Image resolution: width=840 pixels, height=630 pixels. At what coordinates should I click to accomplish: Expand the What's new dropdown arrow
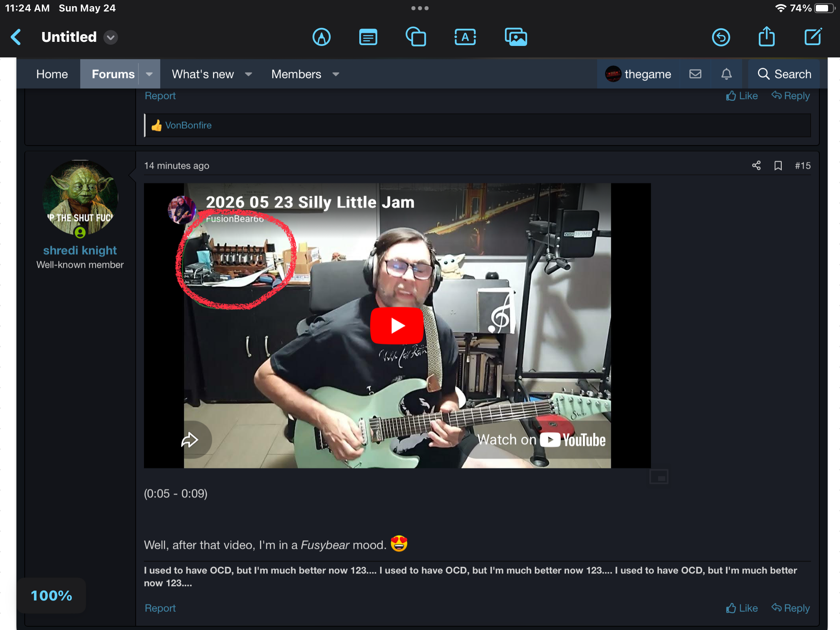(x=249, y=74)
